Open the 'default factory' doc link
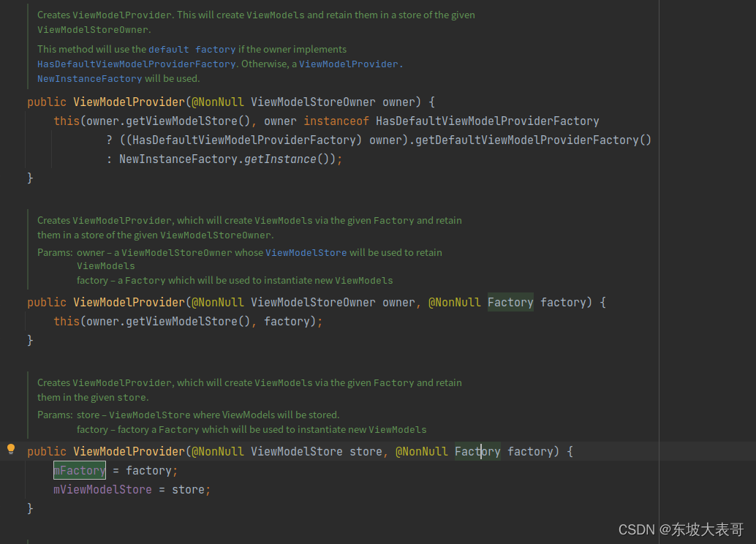The width and height of the screenshot is (756, 544). click(192, 49)
